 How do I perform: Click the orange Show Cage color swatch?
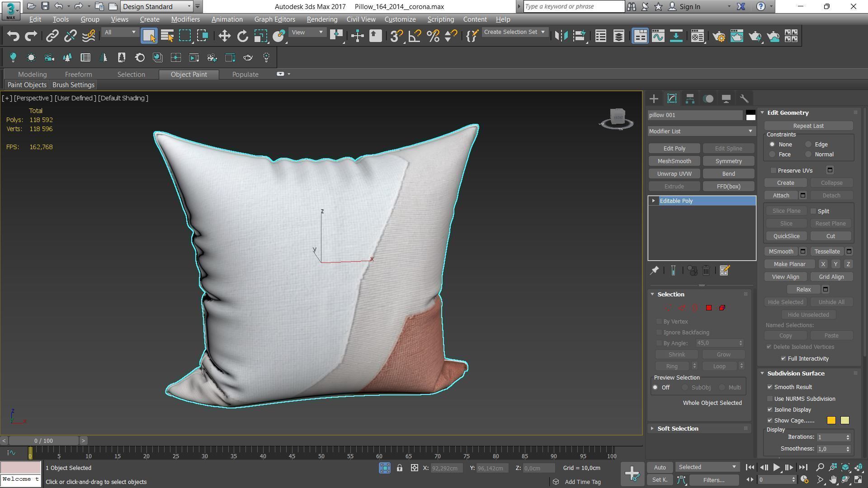click(831, 421)
